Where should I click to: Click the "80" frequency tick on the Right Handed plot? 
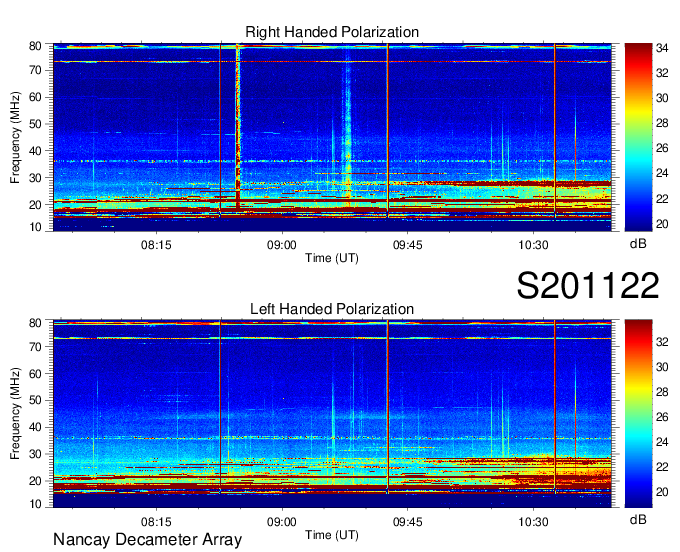[35, 46]
